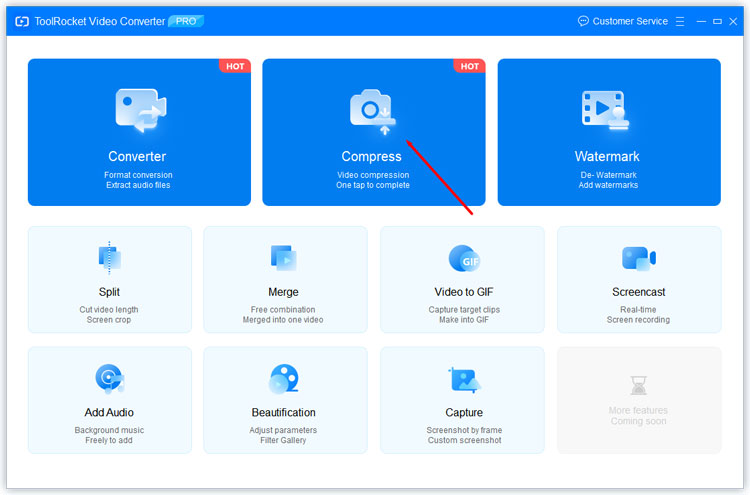Click the Split label
Screen dimensions: 750x495
click(x=109, y=292)
